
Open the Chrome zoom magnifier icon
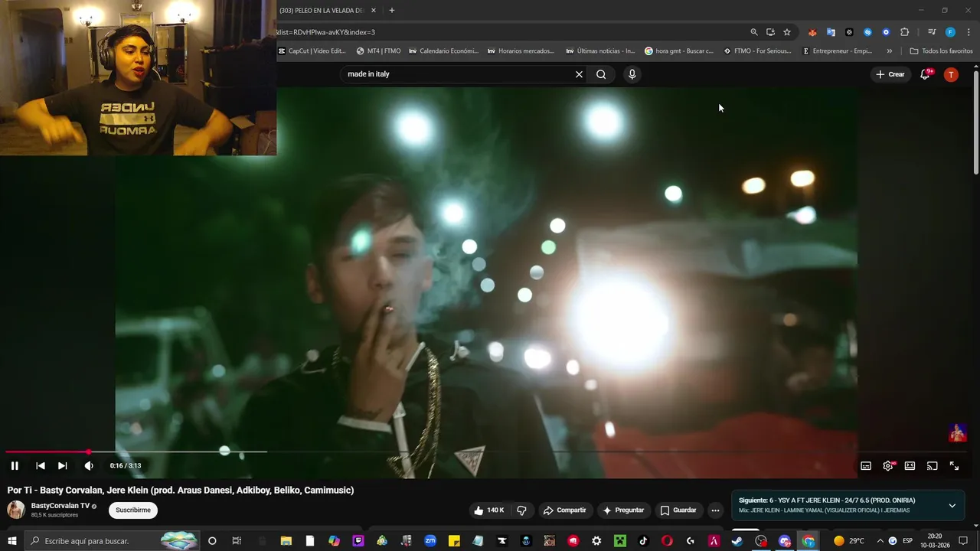coord(754,32)
